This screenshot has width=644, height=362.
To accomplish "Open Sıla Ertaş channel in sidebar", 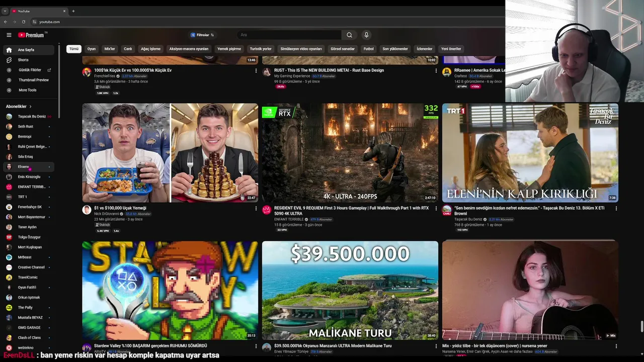I will tap(29, 156).
